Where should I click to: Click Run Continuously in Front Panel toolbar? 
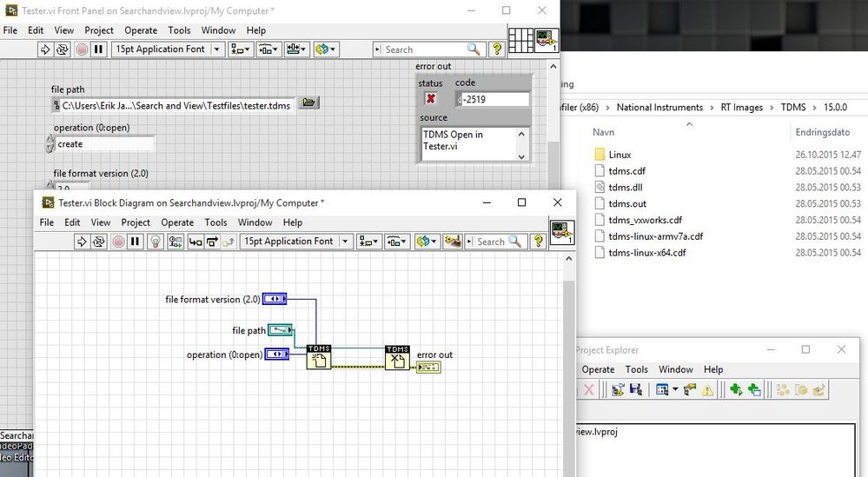(x=62, y=50)
